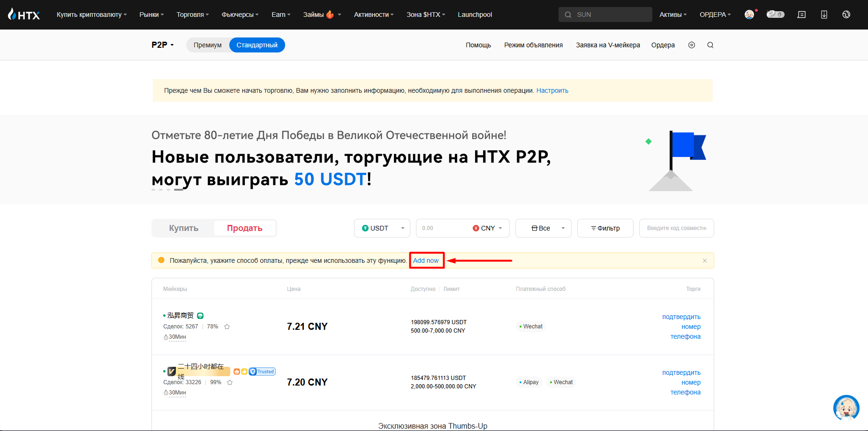Select the Продать tab
868x431 pixels.
click(245, 228)
